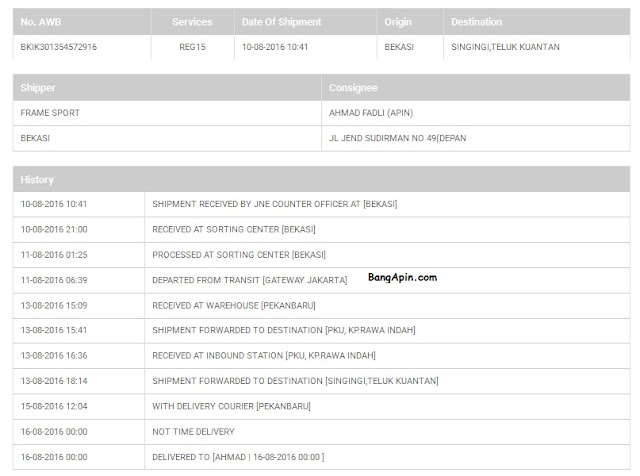640x476 pixels.
Task: Click WITH DELIVERY COURIER [PEKANBARU] entry
Action: [231, 406]
